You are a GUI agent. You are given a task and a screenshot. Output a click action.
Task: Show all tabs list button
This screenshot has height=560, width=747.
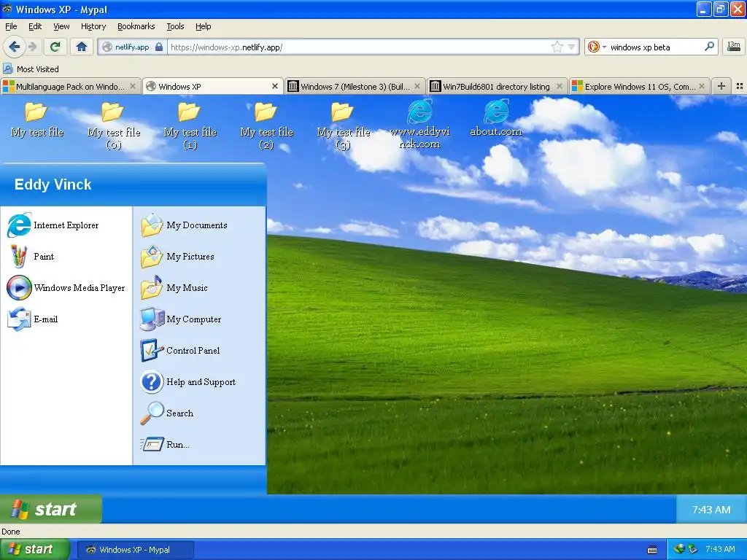coord(740,86)
